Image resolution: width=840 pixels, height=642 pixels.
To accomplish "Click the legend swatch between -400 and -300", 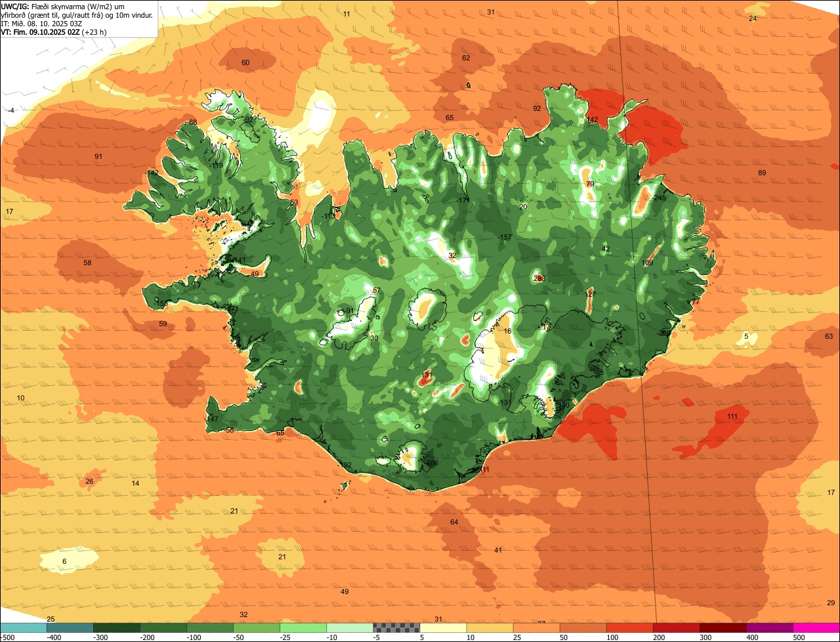I will click(70, 628).
